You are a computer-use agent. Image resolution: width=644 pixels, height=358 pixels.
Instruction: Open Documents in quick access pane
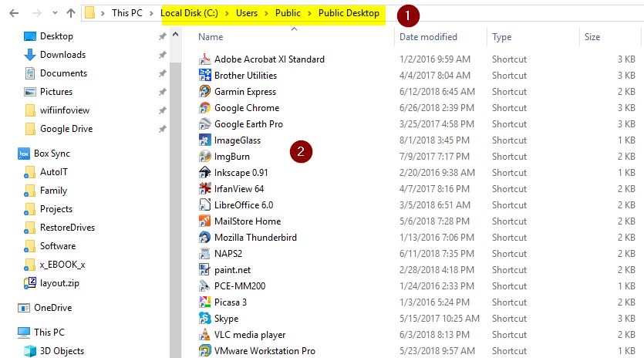[64, 73]
